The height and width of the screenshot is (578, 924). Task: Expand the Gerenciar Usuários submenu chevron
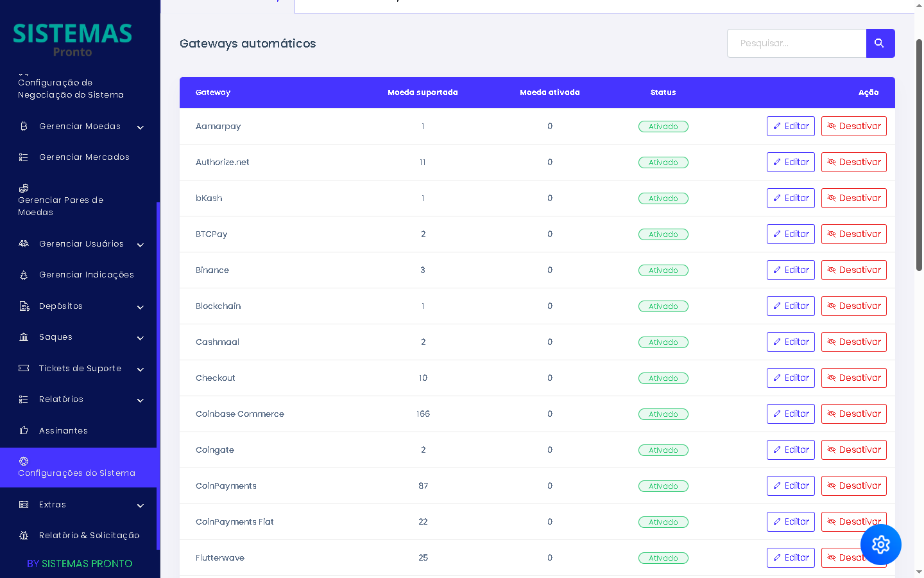point(141,245)
